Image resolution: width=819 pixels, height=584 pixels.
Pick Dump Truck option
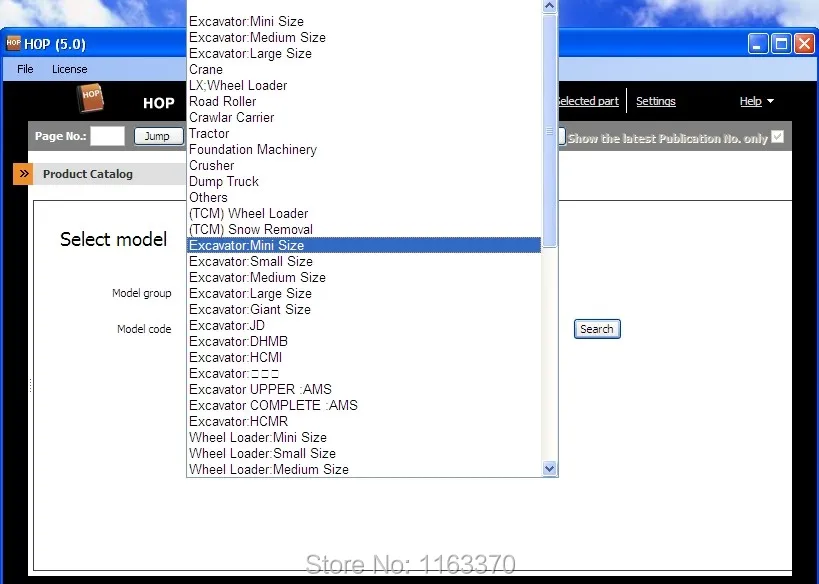(x=364, y=182)
